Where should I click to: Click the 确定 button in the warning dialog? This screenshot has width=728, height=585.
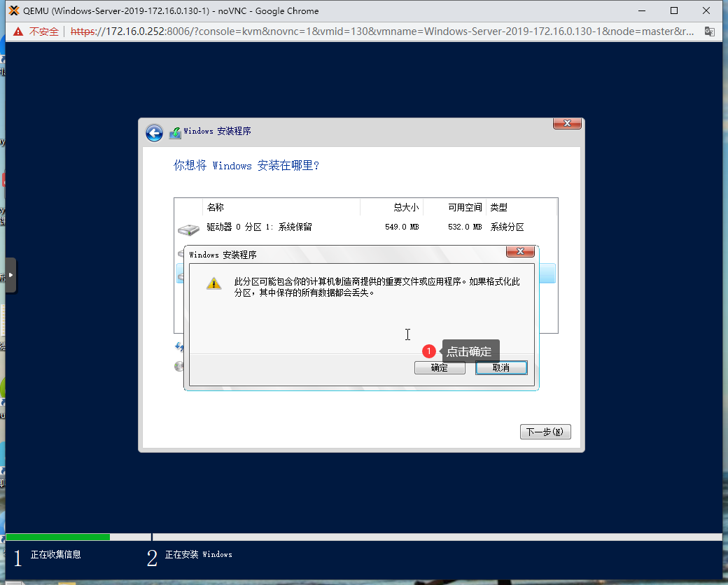439,367
